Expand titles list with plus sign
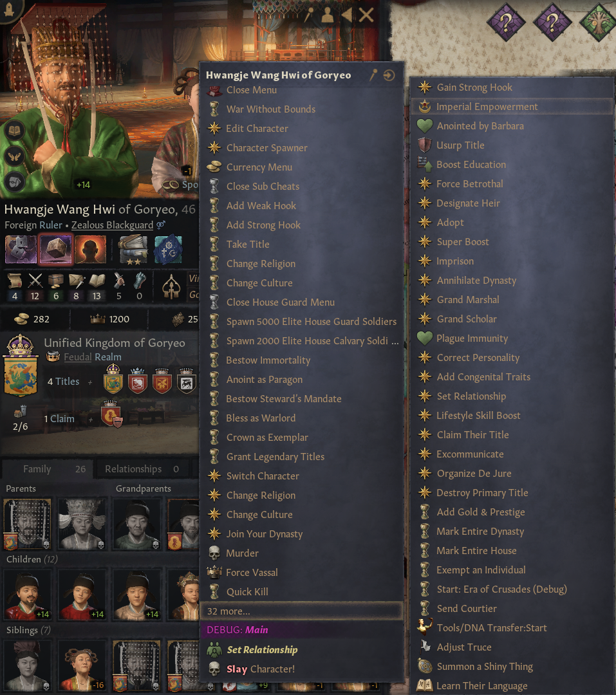Image resolution: width=616 pixels, height=695 pixels. (x=90, y=382)
